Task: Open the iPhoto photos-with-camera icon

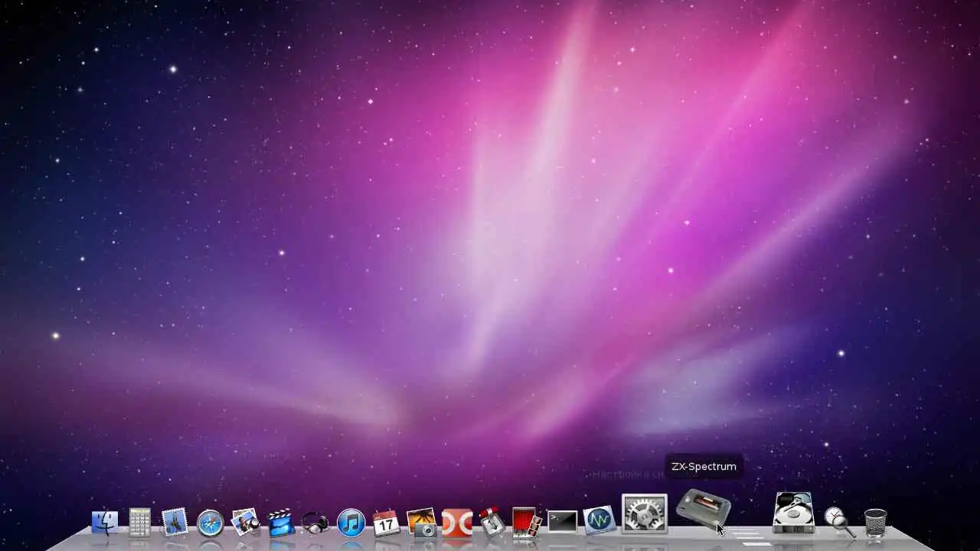Action: pos(246,523)
